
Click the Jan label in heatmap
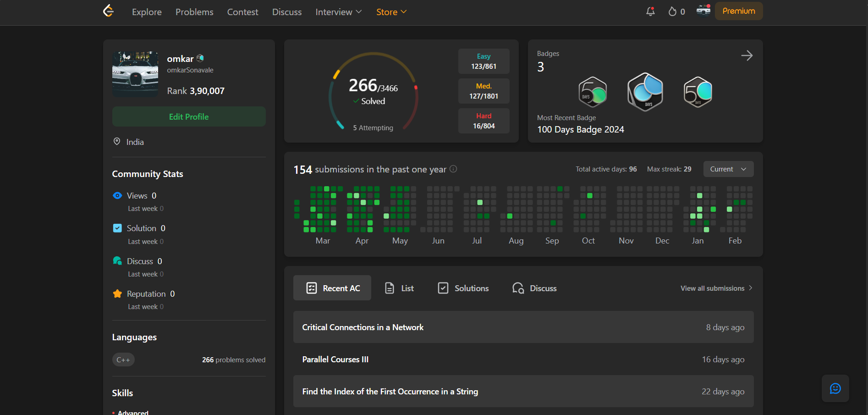coord(698,240)
